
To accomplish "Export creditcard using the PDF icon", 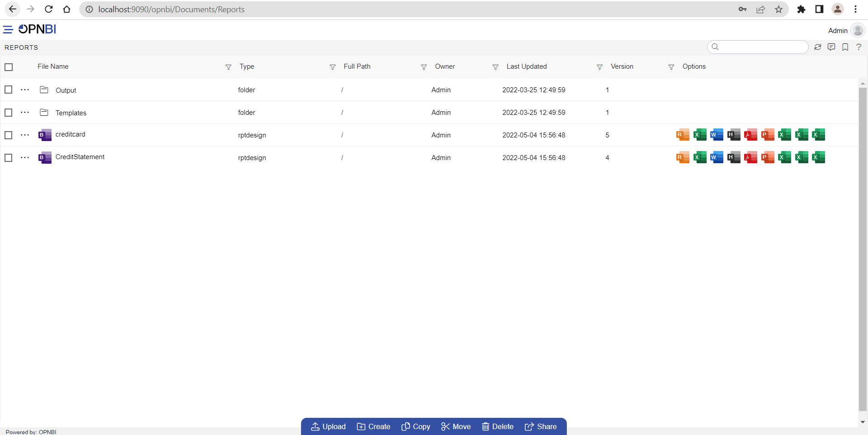I will [750, 135].
